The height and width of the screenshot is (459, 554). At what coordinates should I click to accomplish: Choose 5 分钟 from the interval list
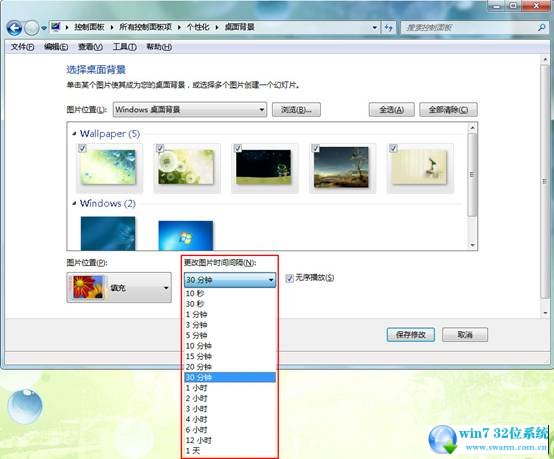pyautogui.click(x=230, y=335)
